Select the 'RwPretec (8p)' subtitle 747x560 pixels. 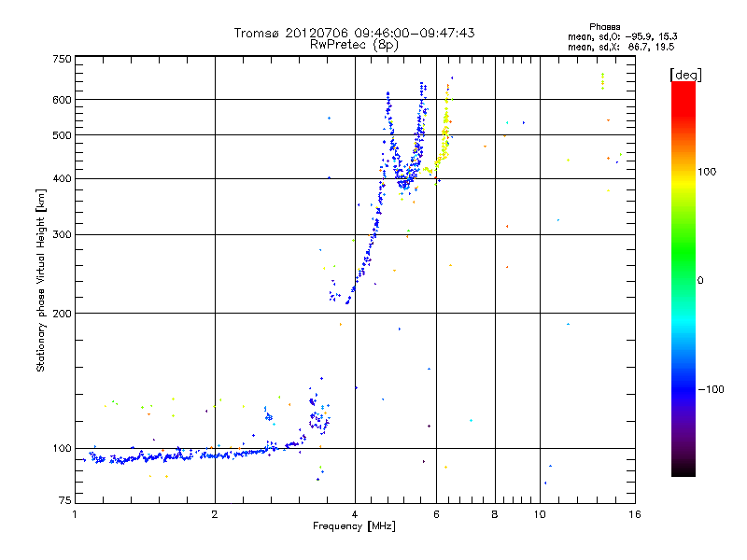click(x=354, y=45)
